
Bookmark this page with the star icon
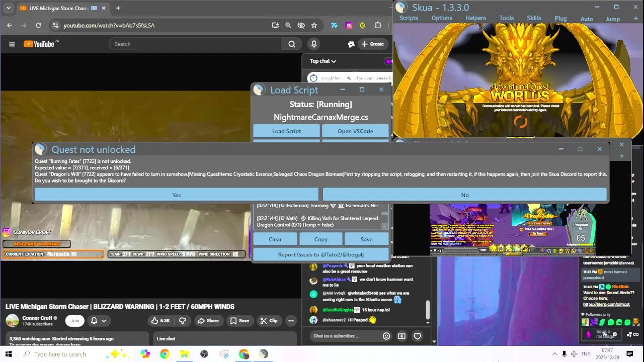point(314,25)
